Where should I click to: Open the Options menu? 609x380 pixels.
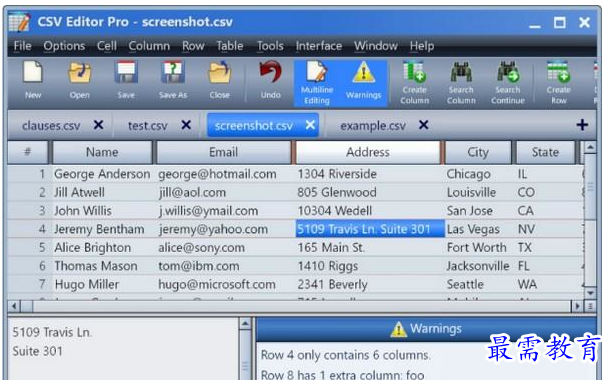click(64, 46)
